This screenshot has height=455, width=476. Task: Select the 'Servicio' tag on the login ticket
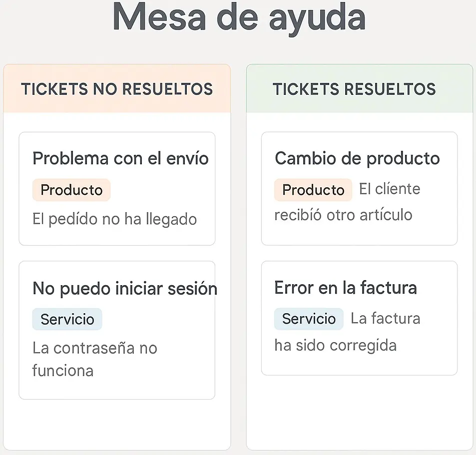[x=67, y=319]
